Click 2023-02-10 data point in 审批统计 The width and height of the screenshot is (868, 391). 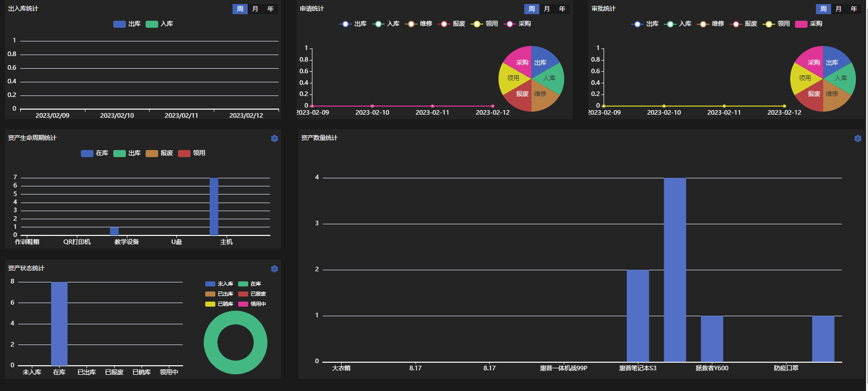664,106
